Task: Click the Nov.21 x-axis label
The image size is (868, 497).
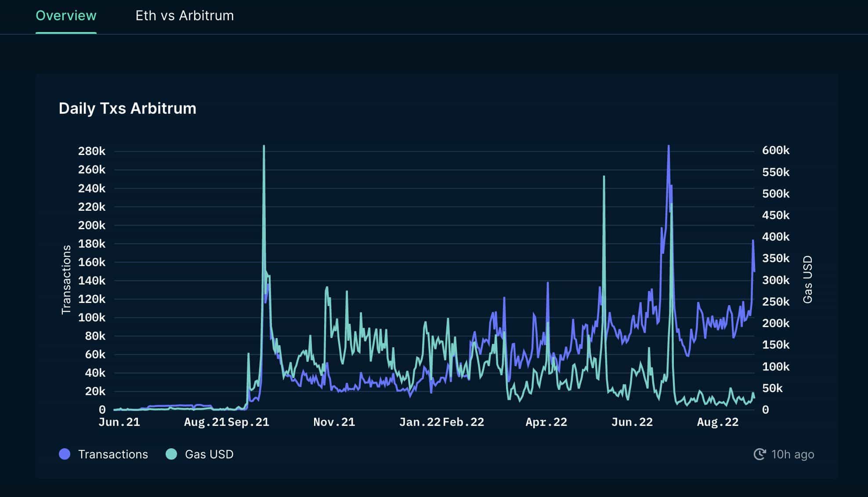Action: [334, 422]
